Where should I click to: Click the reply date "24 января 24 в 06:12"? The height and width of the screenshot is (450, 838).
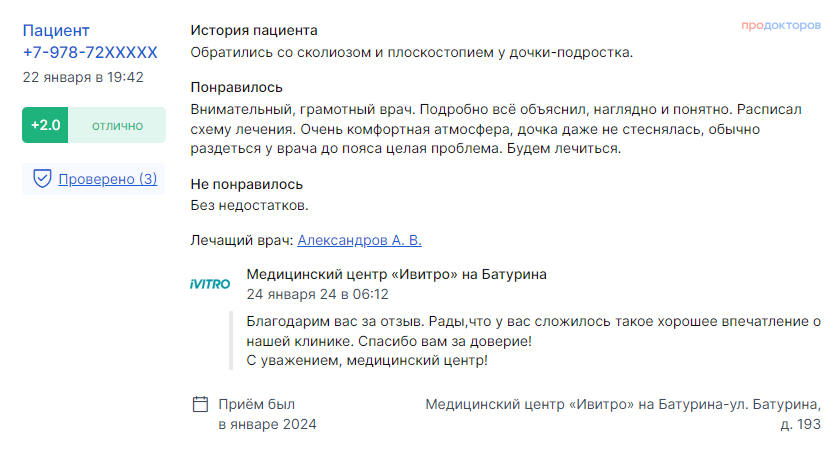(317, 294)
